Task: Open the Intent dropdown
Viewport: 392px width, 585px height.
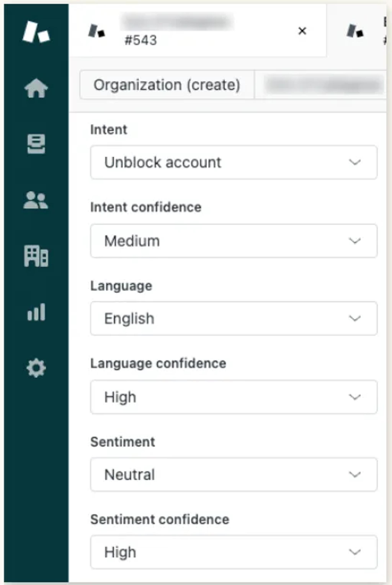Action: [234, 162]
